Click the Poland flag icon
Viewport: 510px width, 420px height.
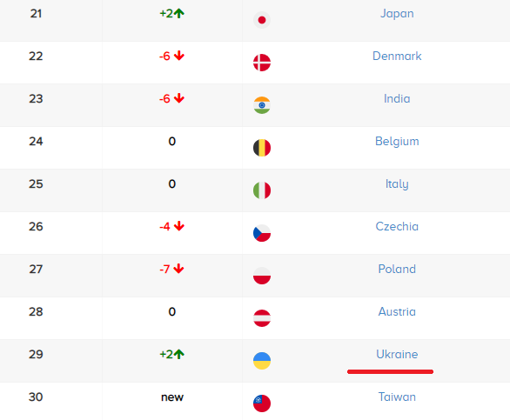[262, 276]
